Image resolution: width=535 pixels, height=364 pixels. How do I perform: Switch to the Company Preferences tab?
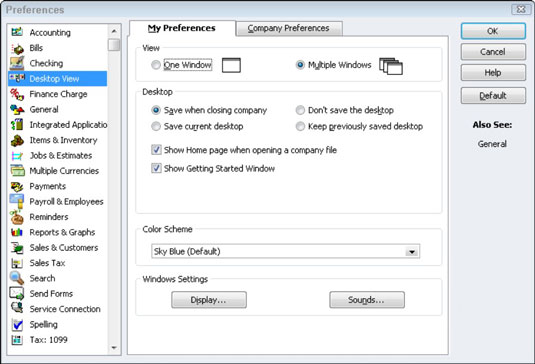pyautogui.click(x=289, y=28)
